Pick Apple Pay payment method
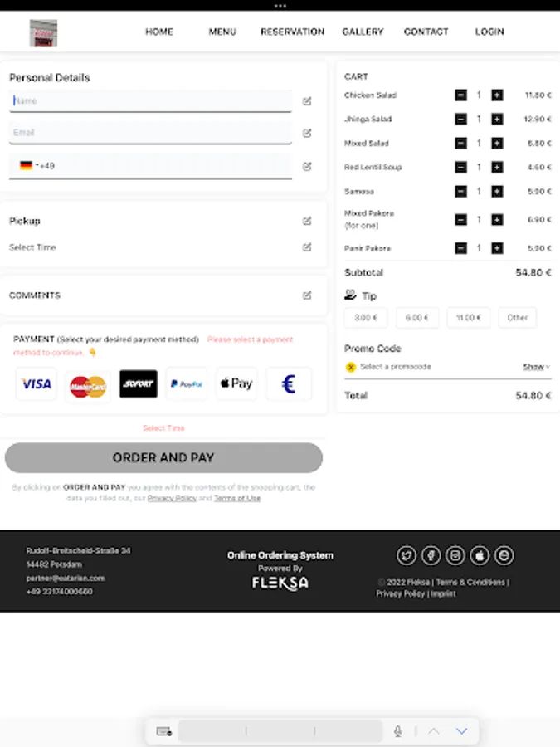The height and width of the screenshot is (747, 560). 236,384
